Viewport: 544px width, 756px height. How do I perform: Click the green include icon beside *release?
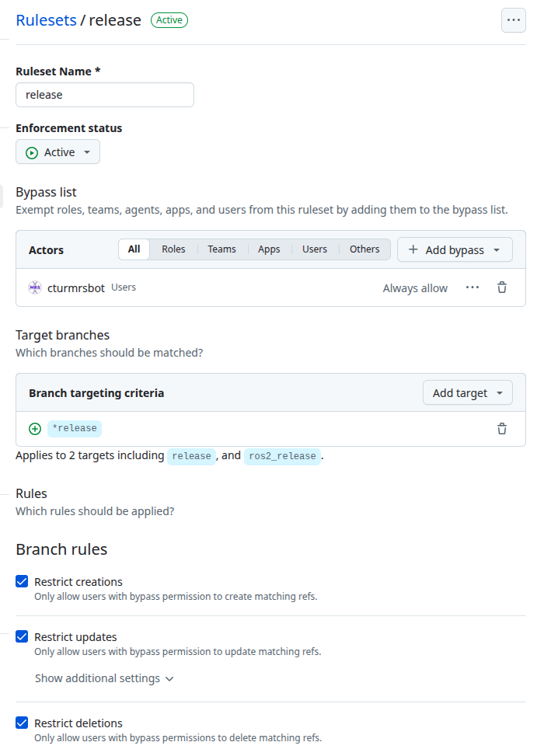(x=35, y=429)
